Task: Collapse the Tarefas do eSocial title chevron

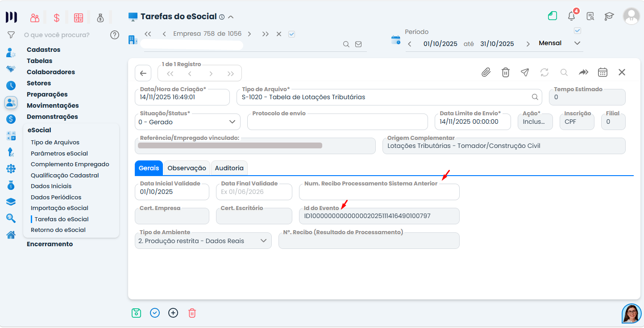Action: (x=231, y=17)
